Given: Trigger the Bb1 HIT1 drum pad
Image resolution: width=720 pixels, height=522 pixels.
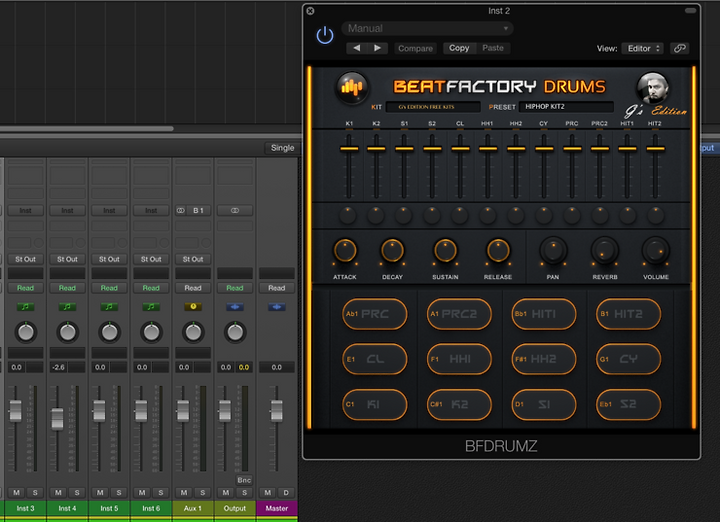Looking at the screenshot, I should coord(544,314).
